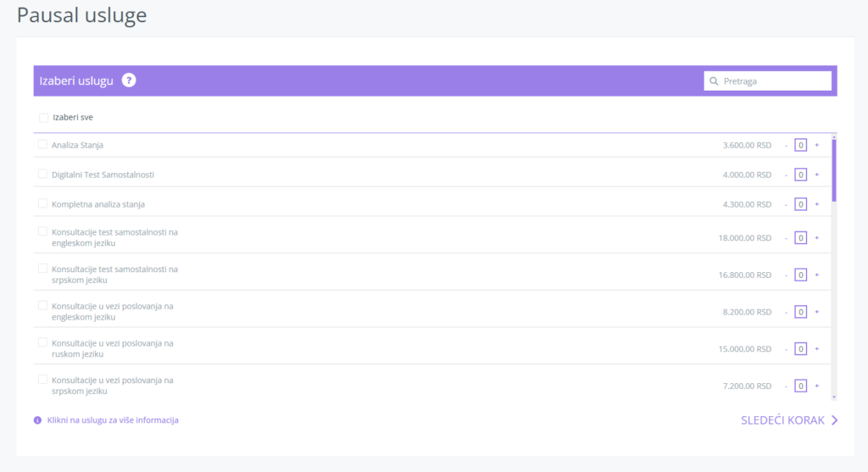
Task: Enable the Kompletna analiza stanja checkbox
Action: (42, 203)
